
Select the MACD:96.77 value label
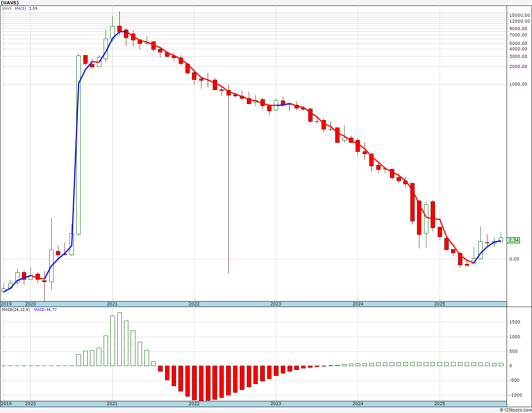(45, 310)
